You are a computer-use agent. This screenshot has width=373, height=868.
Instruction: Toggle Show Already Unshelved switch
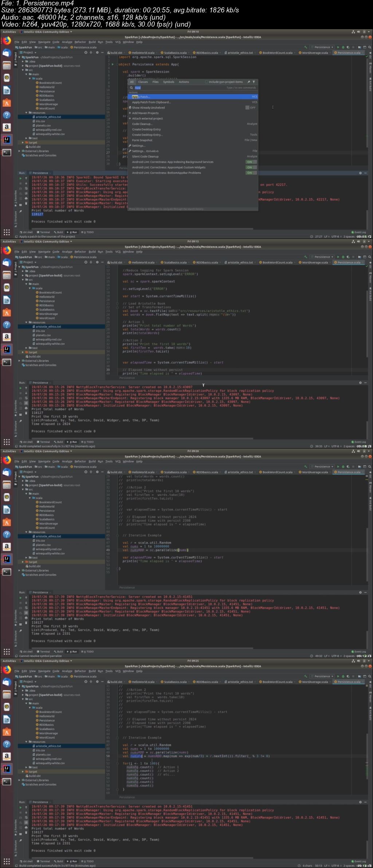click(251, 108)
